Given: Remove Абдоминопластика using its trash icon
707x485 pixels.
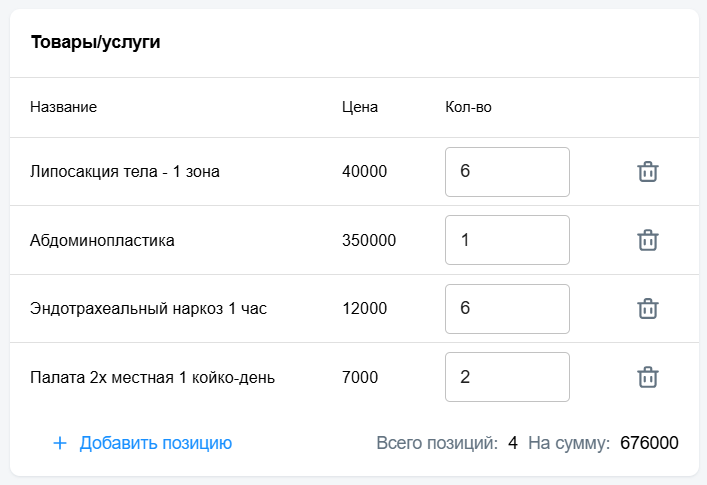Looking at the screenshot, I should pyautogui.click(x=648, y=240).
